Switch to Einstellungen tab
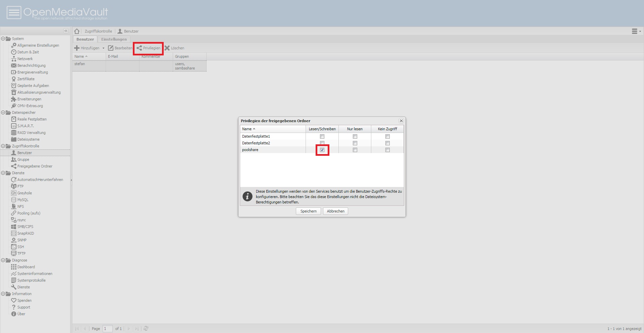Screen dimensions: 644x333 (x=114, y=39)
